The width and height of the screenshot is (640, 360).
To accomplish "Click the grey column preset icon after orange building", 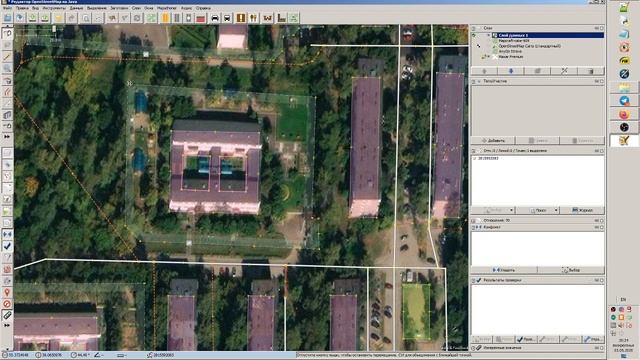I will click(177, 18).
